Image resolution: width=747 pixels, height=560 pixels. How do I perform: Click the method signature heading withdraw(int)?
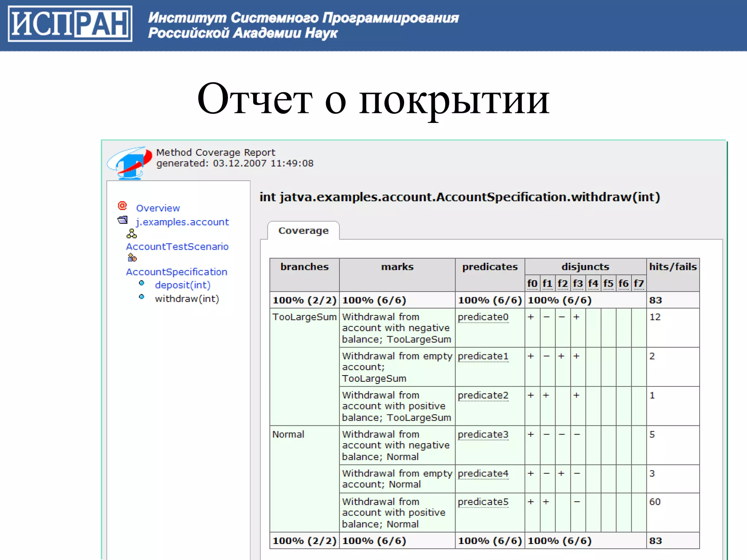(460, 197)
